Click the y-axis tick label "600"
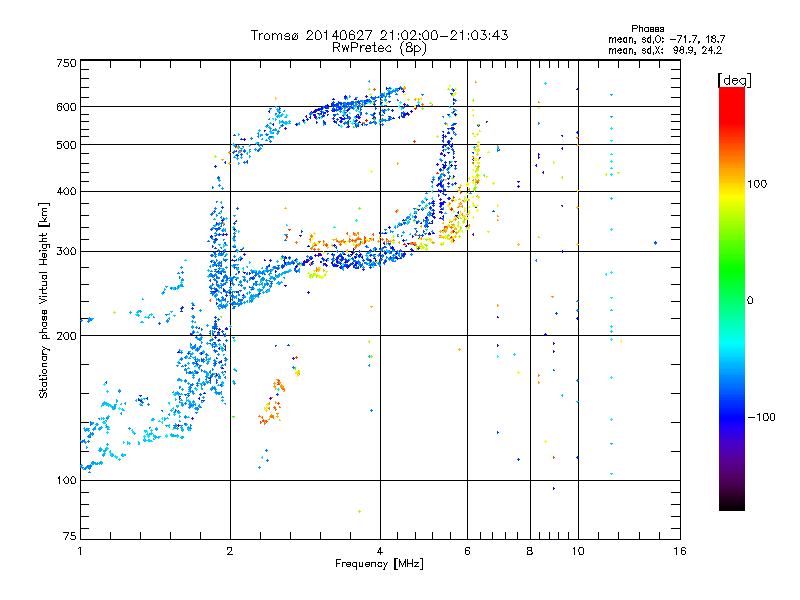Viewport: 800px width, 600px height. pyautogui.click(x=66, y=107)
